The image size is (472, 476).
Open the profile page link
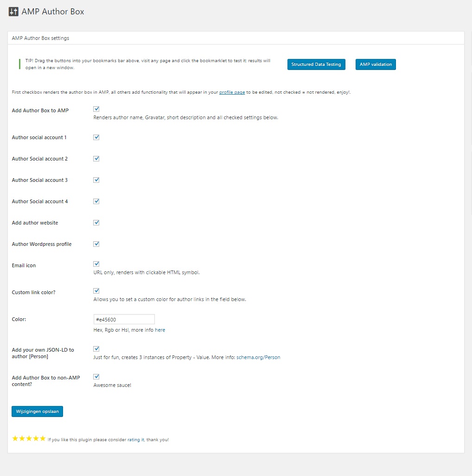(x=232, y=92)
